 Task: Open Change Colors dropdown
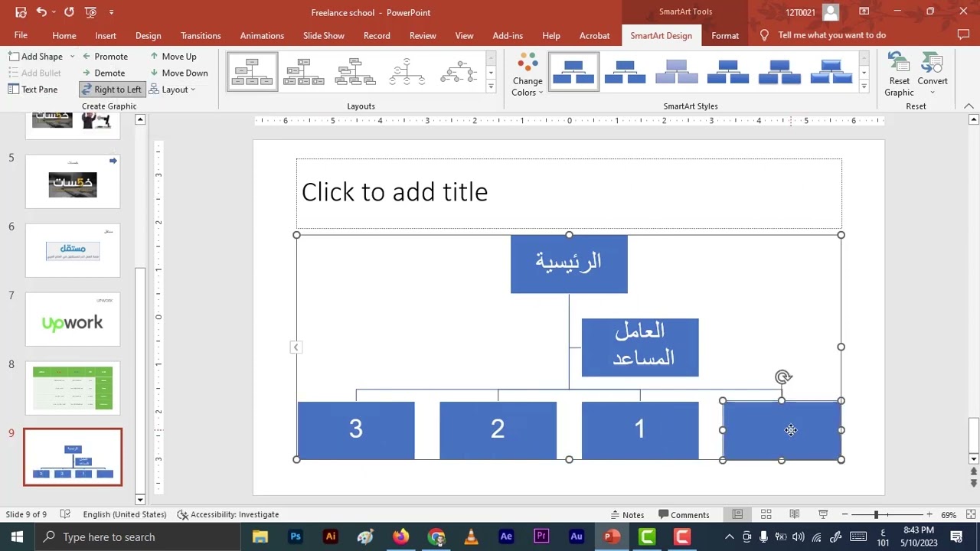coord(528,75)
